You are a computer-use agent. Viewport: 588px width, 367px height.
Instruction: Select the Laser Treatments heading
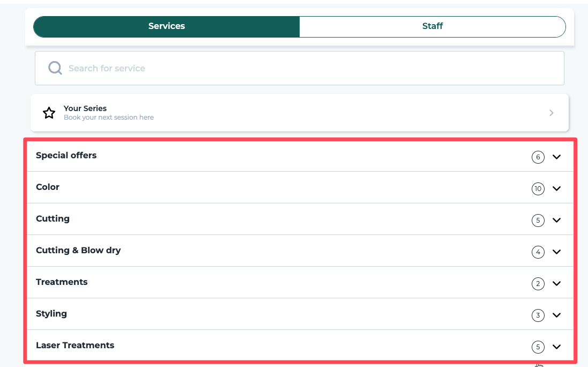[x=75, y=345]
